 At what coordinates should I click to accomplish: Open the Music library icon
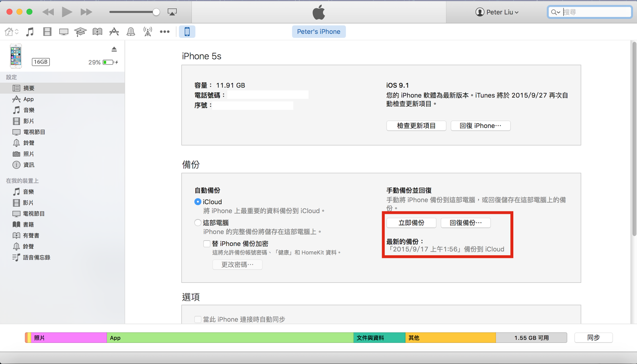point(30,31)
